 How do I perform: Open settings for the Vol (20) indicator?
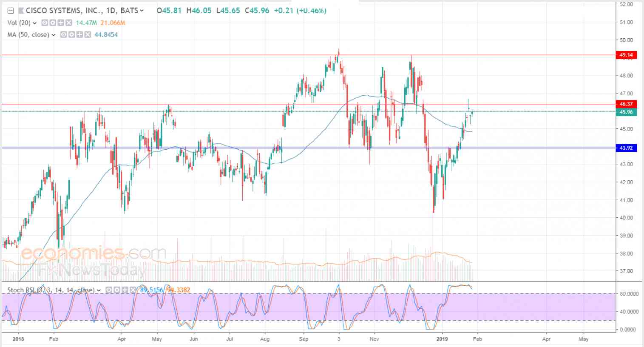click(52, 23)
